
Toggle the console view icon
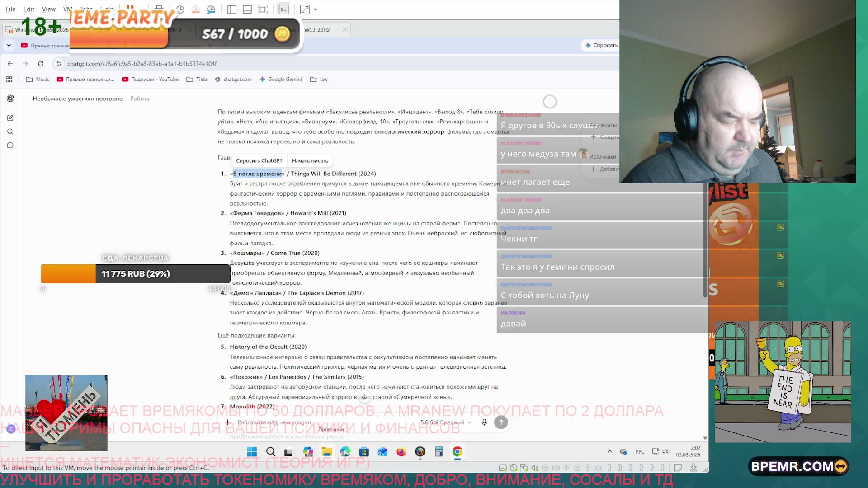[x=283, y=9]
